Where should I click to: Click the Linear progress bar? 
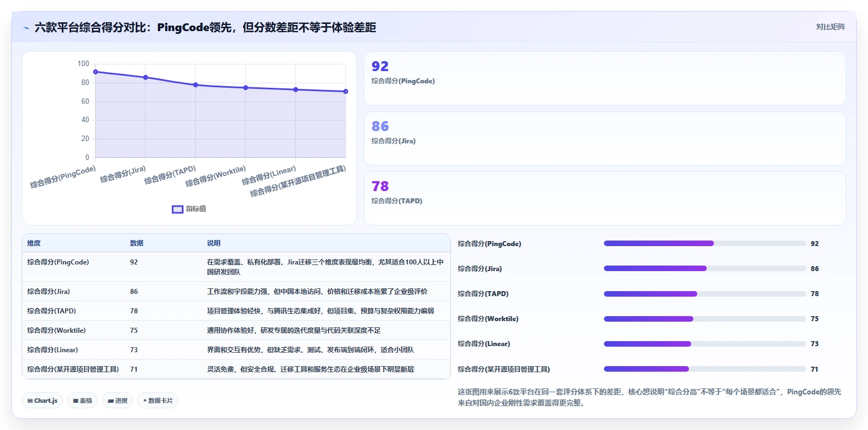coord(705,344)
